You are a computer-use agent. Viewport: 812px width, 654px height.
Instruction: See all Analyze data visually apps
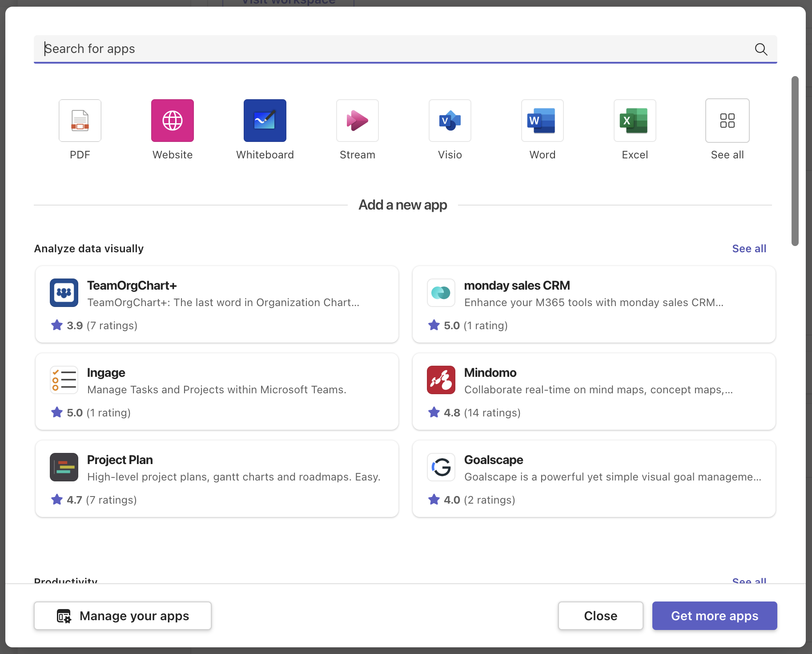point(749,249)
